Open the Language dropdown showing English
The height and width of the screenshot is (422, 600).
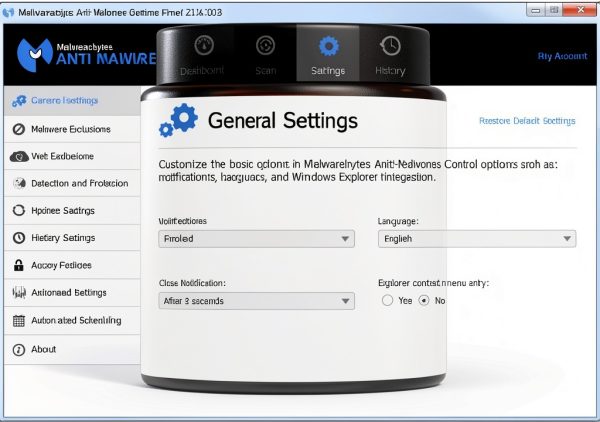pyautogui.click(x=477, y=239)
